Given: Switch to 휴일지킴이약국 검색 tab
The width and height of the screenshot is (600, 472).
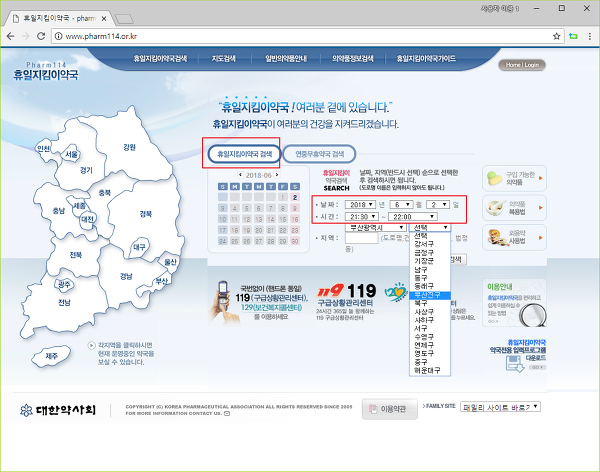Looking at the screenshot, I should click(x=245, y=154).
